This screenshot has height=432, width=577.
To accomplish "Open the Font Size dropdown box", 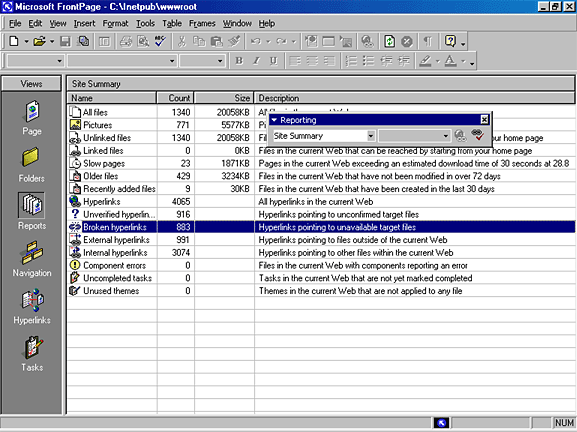I will pyautogui.click(x=202, y=61).
